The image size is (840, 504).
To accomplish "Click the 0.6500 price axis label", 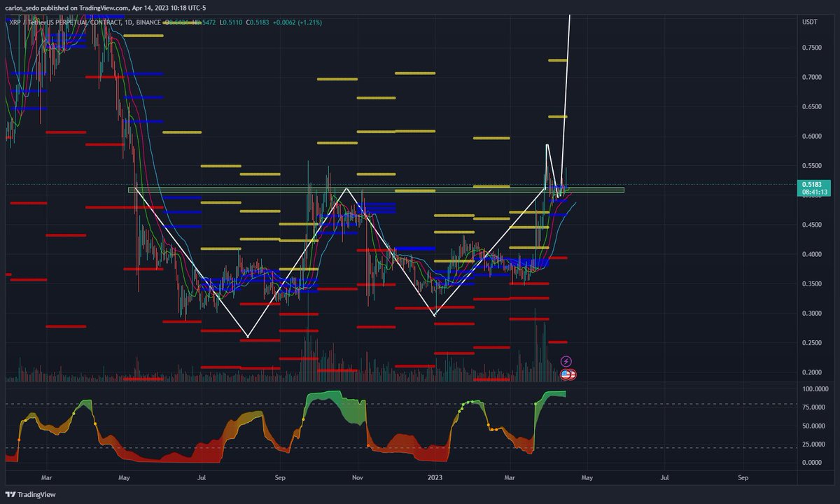I will tap(812, 106).
